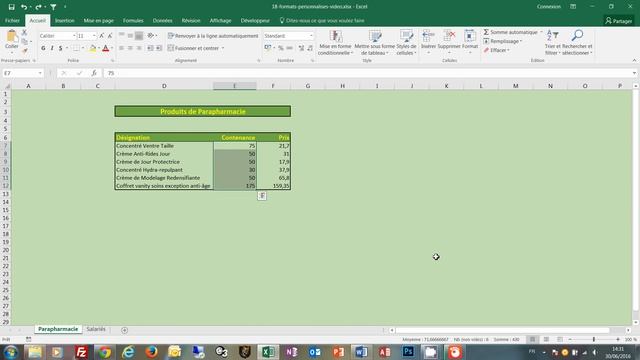Open the Remplissage dropdown
This screenshot has height=360, width=640.
pos(503,41)
